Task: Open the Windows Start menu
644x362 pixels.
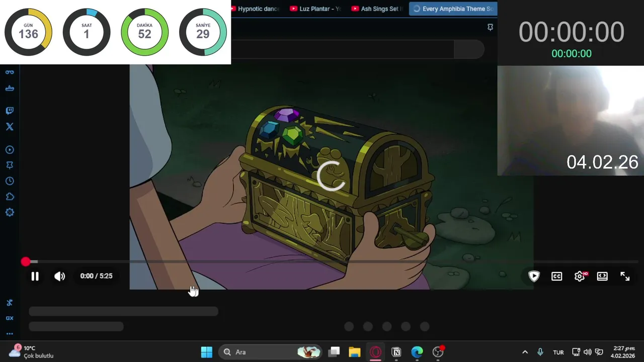Action: (206, 352)
